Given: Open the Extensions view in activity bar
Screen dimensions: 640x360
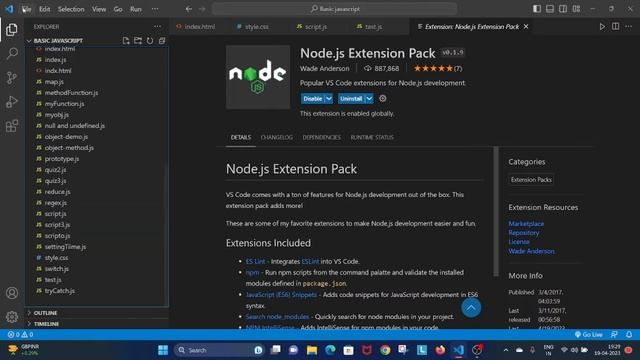Looking at the screenshot, I should pos(12,126).
